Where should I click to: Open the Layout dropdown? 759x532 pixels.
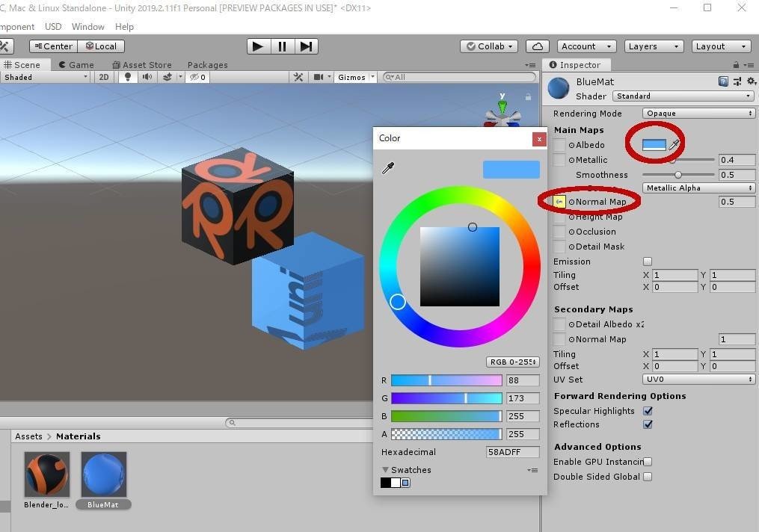coord(722,46)
